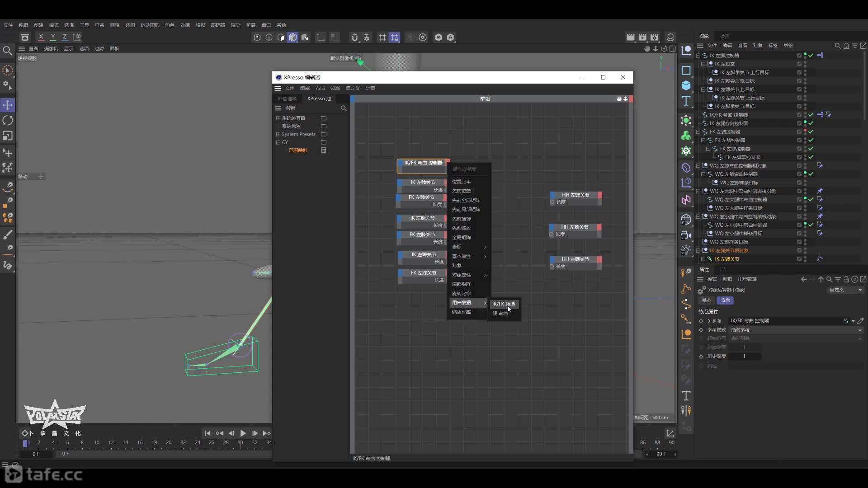868x488 pixels.
Task: Collapse FK 左髋控制器 tree node
Action: click(x=698, y=132)
